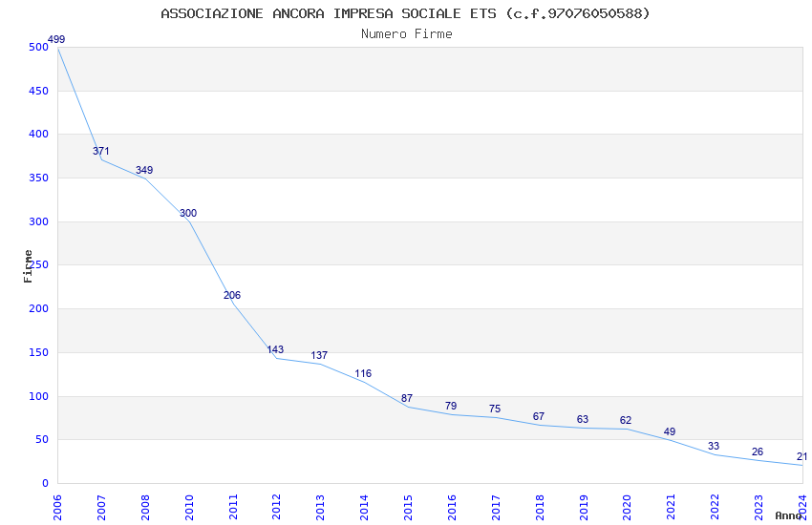The width and height of the screenshot is (812, 525).
Task: Select the 349 data label
Action: (144, 170)
